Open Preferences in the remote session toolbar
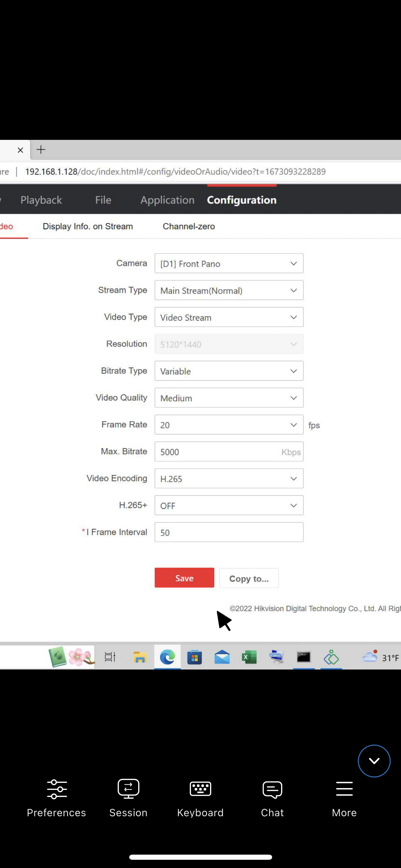 pyautogui.click(x=57, y=798)
